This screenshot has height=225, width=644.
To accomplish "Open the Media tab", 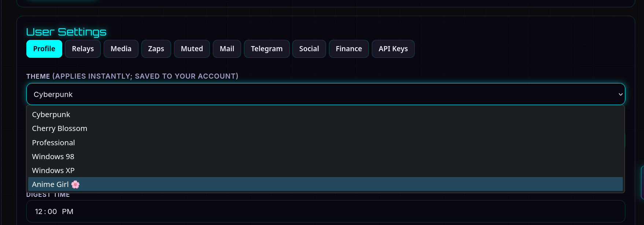I will [121, 49].
